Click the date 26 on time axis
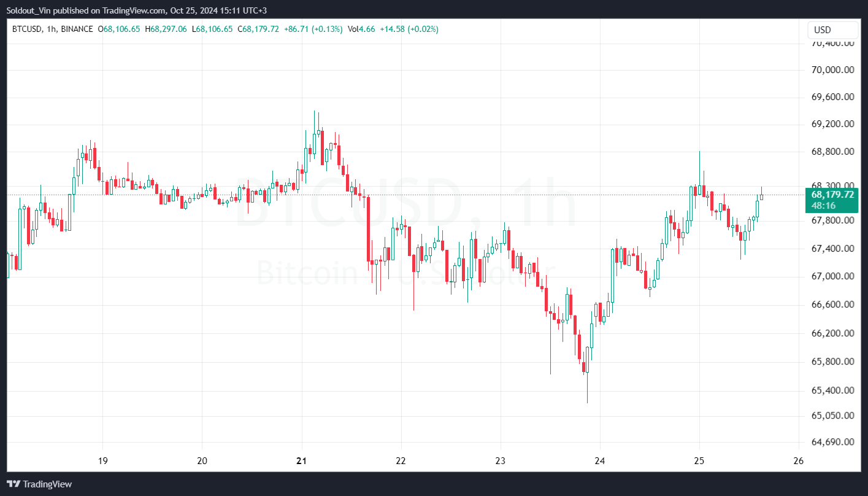This screenshot has height=496, width=868. pyautogui.click(x=798, y=461)
